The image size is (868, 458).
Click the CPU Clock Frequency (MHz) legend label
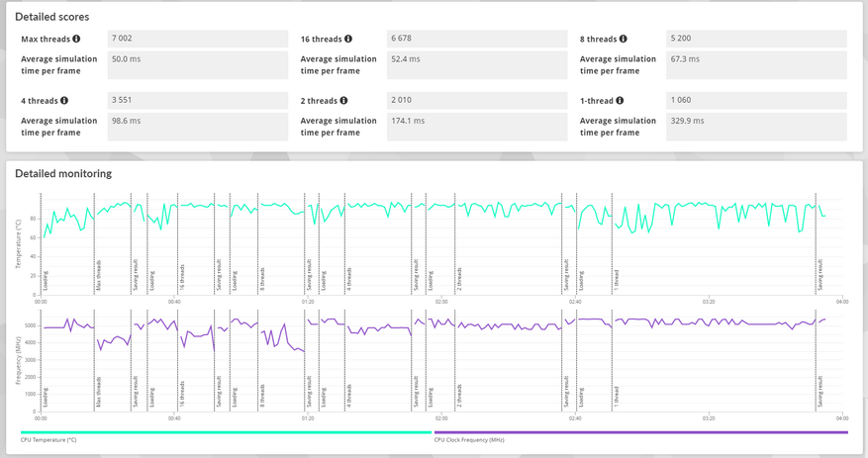pyautogui.click(x=469, y=440)
